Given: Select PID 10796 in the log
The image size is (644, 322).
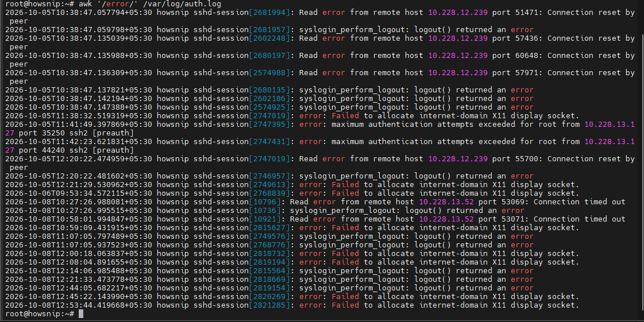Looking at the screenshot, I should (265, 202).
